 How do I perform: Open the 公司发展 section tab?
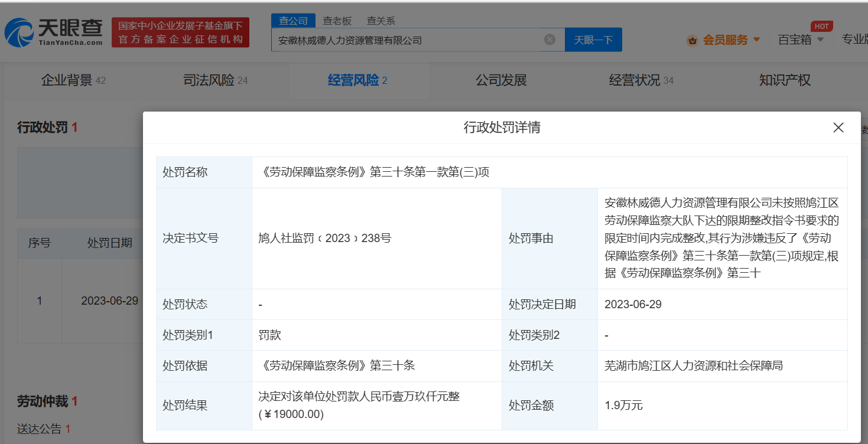click(x=501, y=80)
